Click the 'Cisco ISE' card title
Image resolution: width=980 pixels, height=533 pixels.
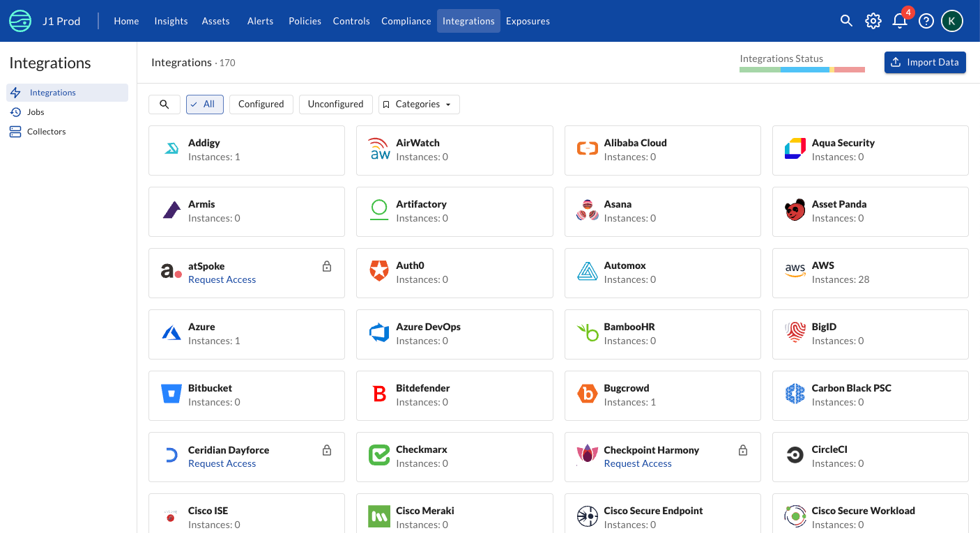208,511
